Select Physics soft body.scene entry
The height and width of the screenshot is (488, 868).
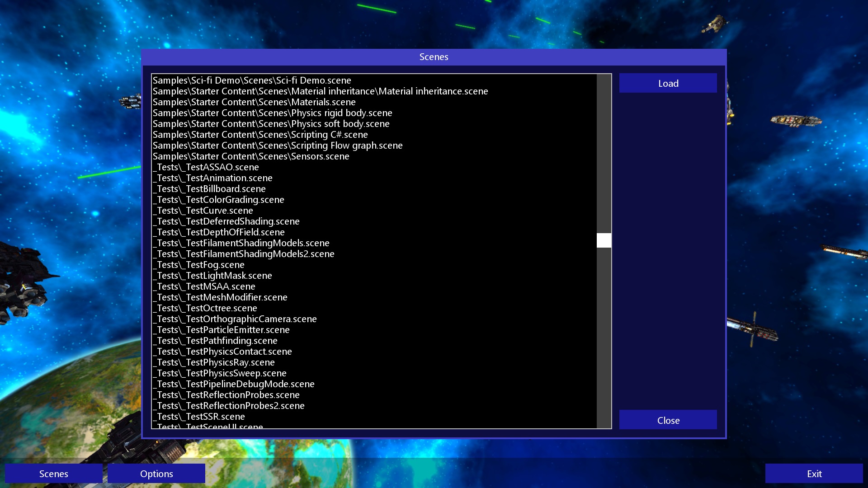coord(271,124)
